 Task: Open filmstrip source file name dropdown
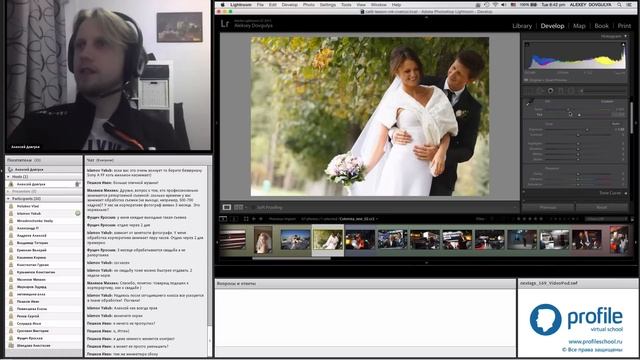358,219
